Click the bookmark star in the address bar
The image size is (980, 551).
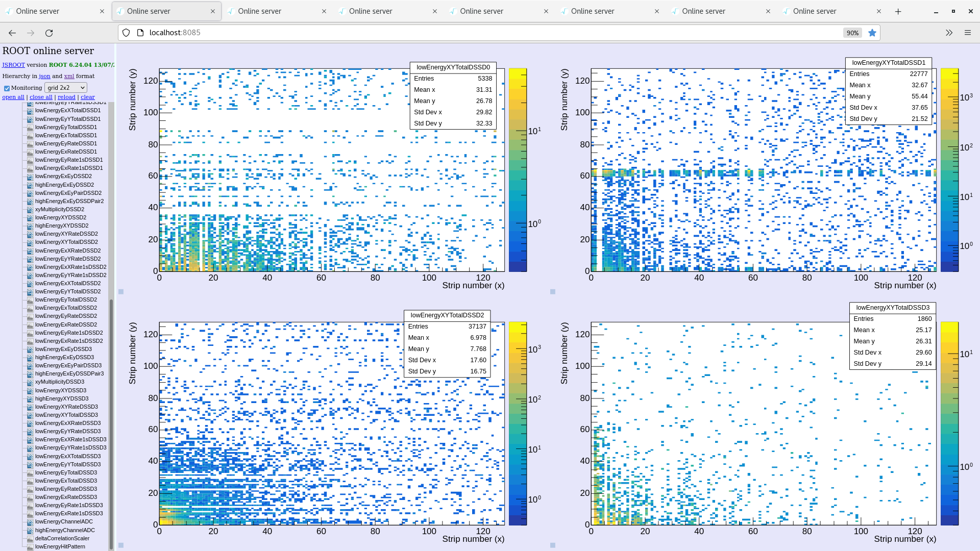tap(872, 32)
